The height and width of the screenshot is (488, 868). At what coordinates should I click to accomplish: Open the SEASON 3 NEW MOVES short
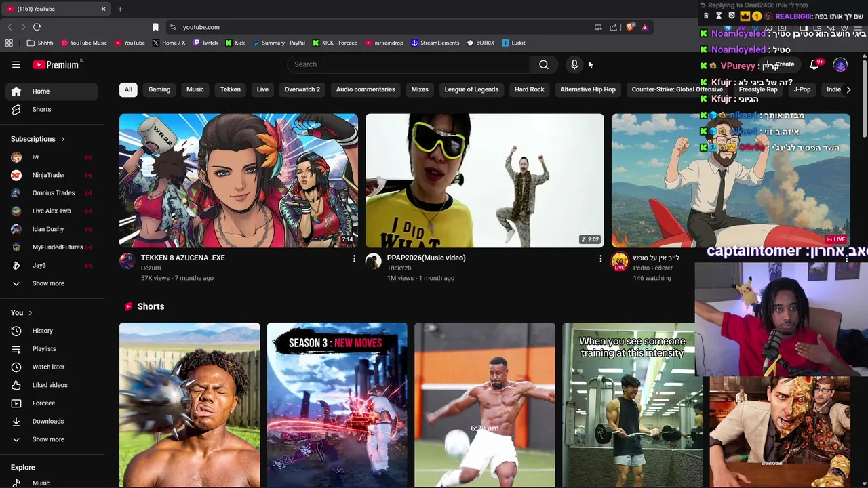pos(337,405)
